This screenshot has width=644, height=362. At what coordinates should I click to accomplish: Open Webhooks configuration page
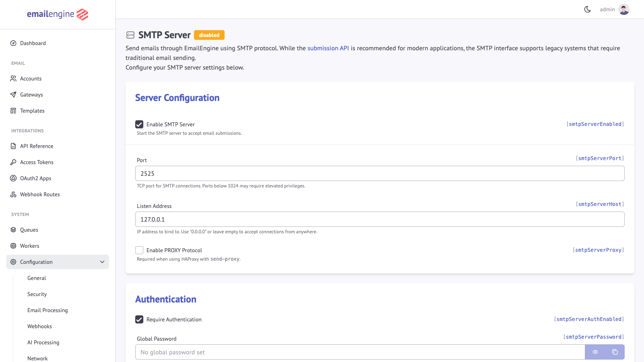39,326
